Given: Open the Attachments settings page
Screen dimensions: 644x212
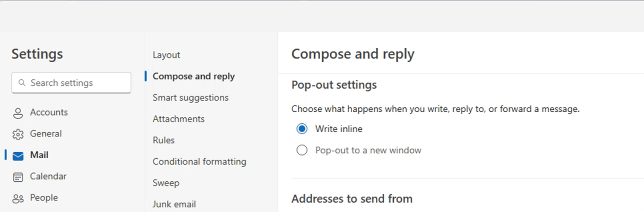Looking at the screenshot, I should pyautogui.click(x=179, y=119).
